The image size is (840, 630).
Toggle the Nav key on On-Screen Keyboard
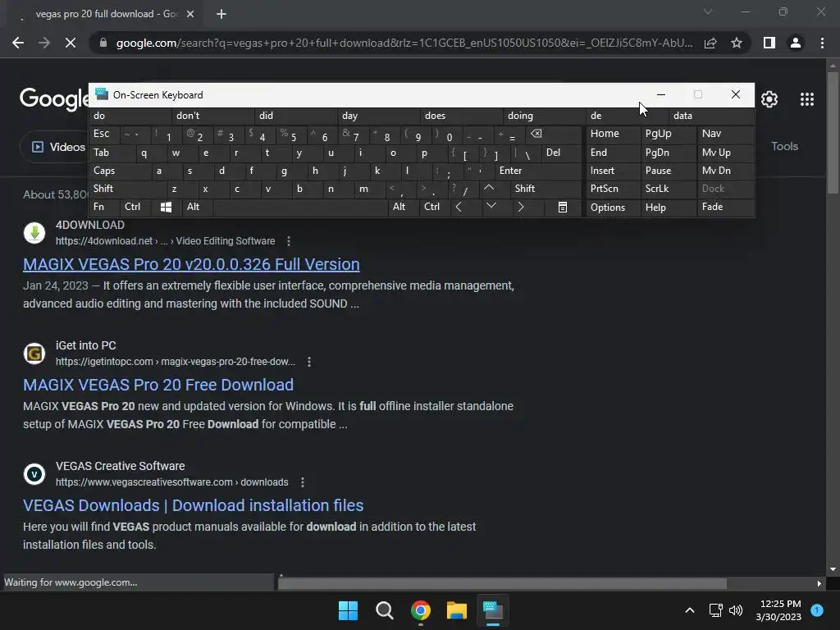click(726, 134)
